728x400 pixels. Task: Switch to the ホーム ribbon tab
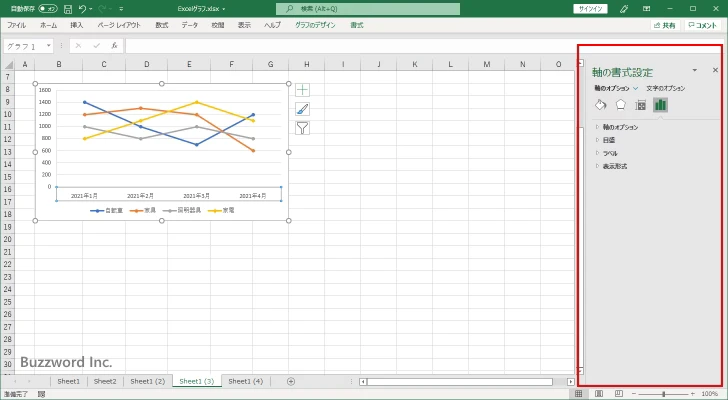[48, 25]
